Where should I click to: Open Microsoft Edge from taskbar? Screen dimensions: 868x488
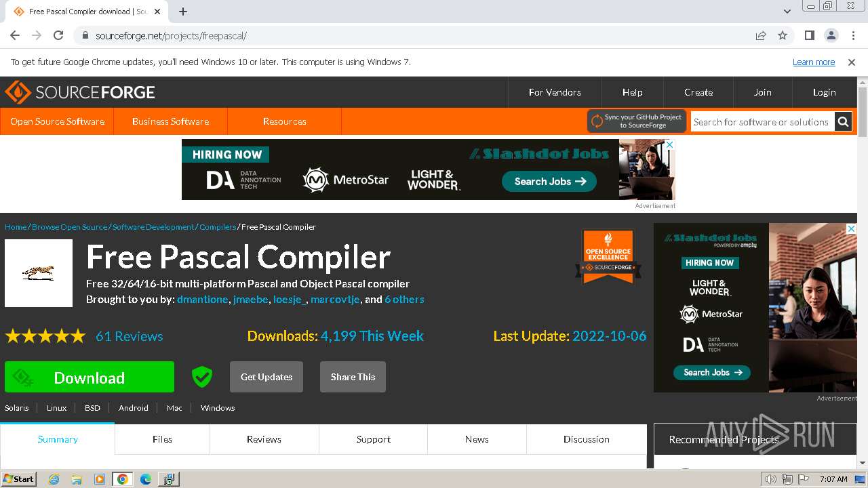[x=145, y=479]
